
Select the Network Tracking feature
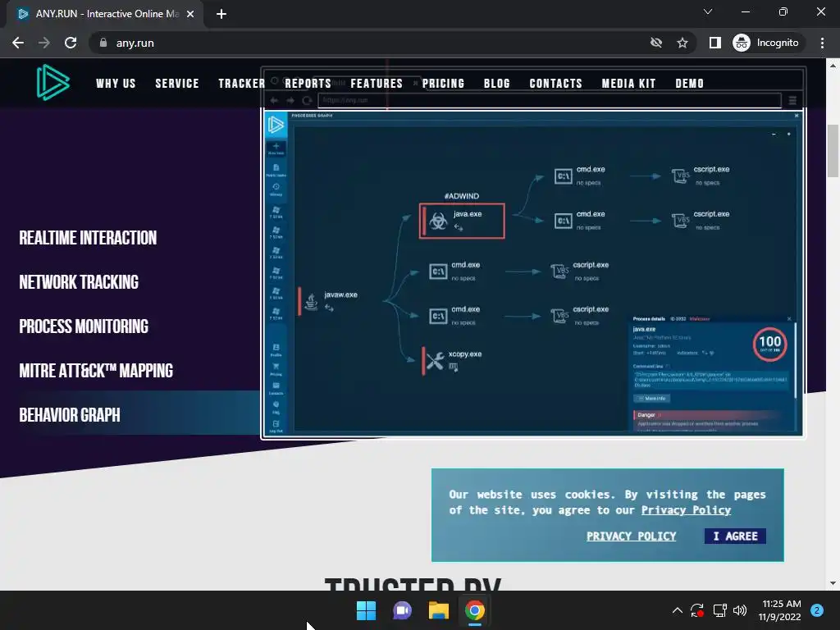[79, 282]
